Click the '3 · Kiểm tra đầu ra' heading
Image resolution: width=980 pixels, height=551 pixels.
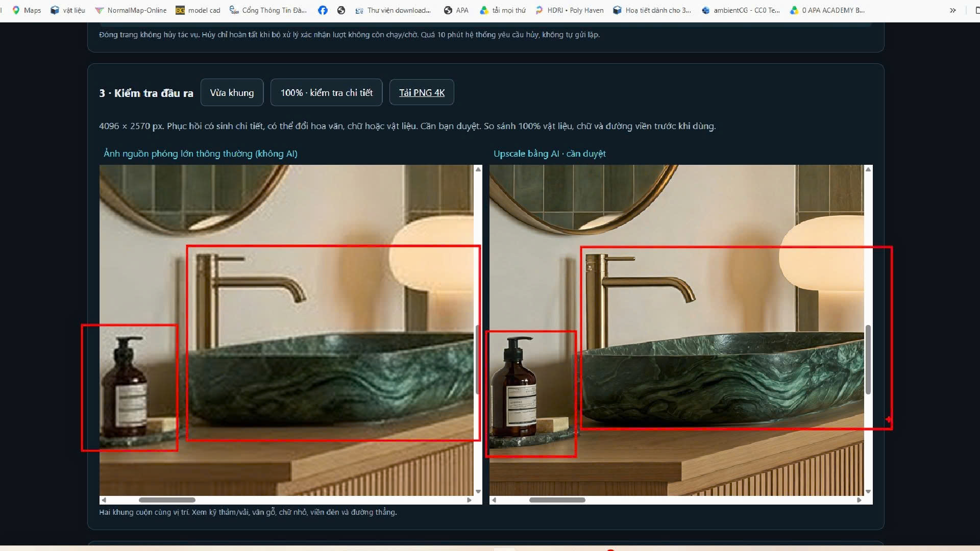click(x=146, y=93)
